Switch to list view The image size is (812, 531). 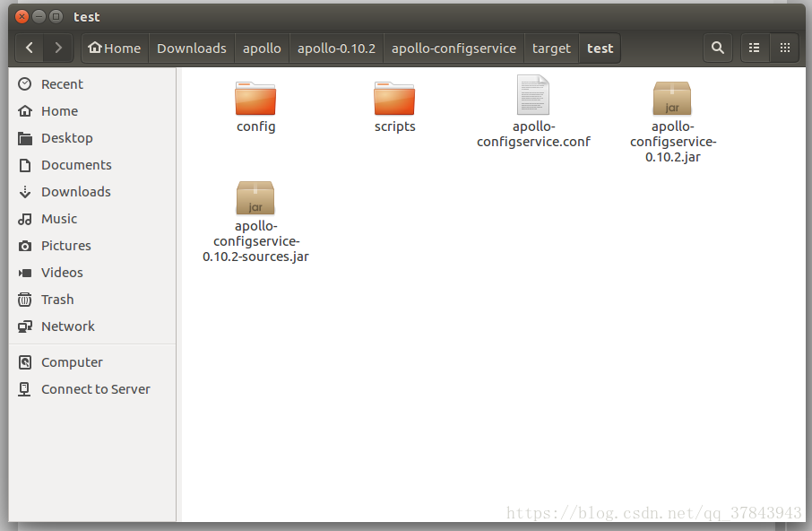point(755,48)
